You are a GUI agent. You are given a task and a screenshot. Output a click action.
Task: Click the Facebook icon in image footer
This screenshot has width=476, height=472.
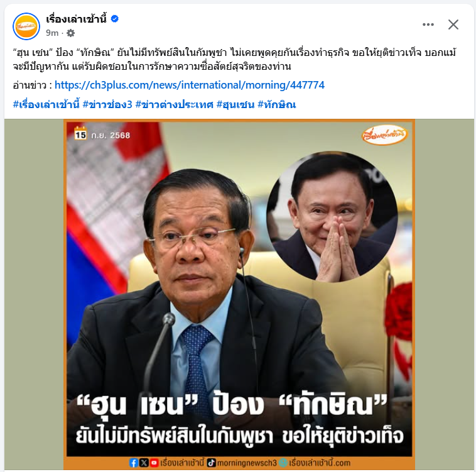[133, 463]
